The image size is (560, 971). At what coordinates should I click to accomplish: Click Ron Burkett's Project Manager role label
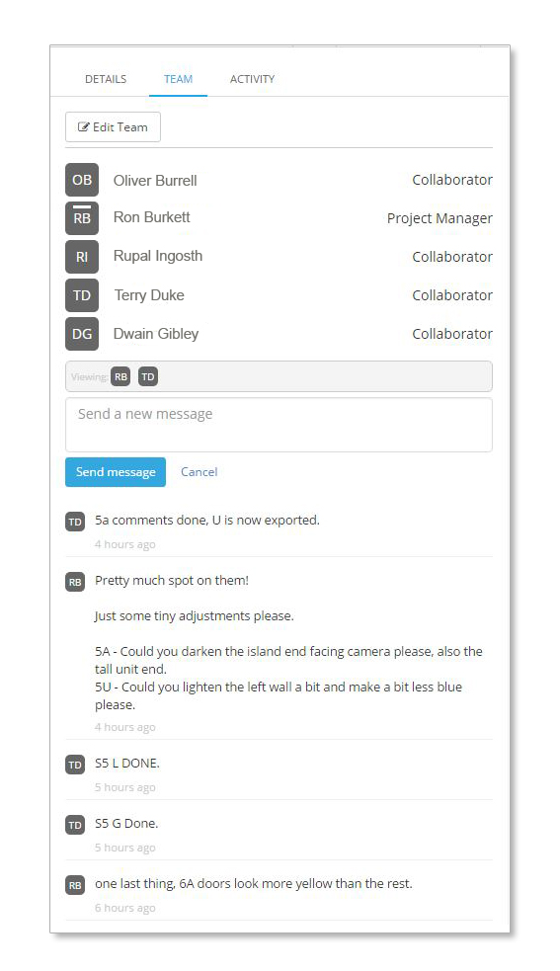coord(440,218)
